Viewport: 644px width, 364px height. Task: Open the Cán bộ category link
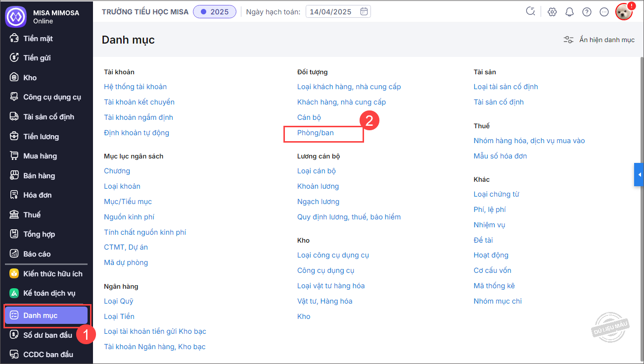(309, 117)
